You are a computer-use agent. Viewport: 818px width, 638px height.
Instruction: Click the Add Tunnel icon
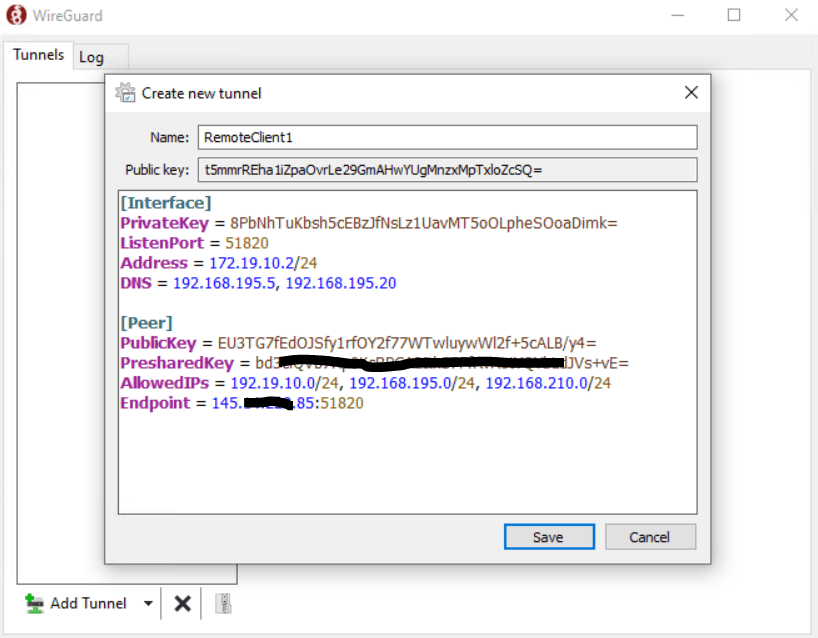pos(34,604)
